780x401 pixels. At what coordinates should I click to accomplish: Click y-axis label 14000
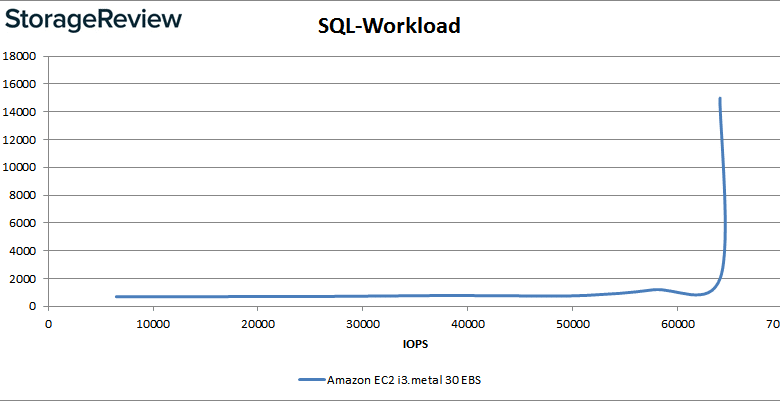click(x=19, y=112)
